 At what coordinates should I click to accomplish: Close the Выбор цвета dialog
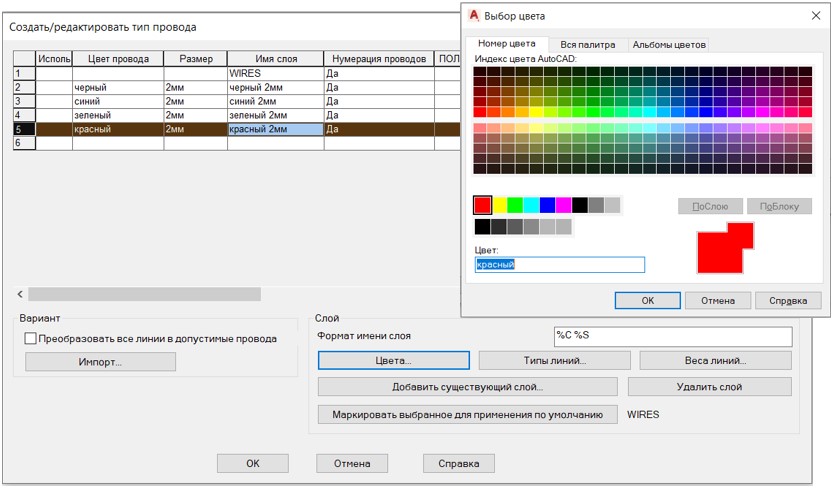click(815, 16)
